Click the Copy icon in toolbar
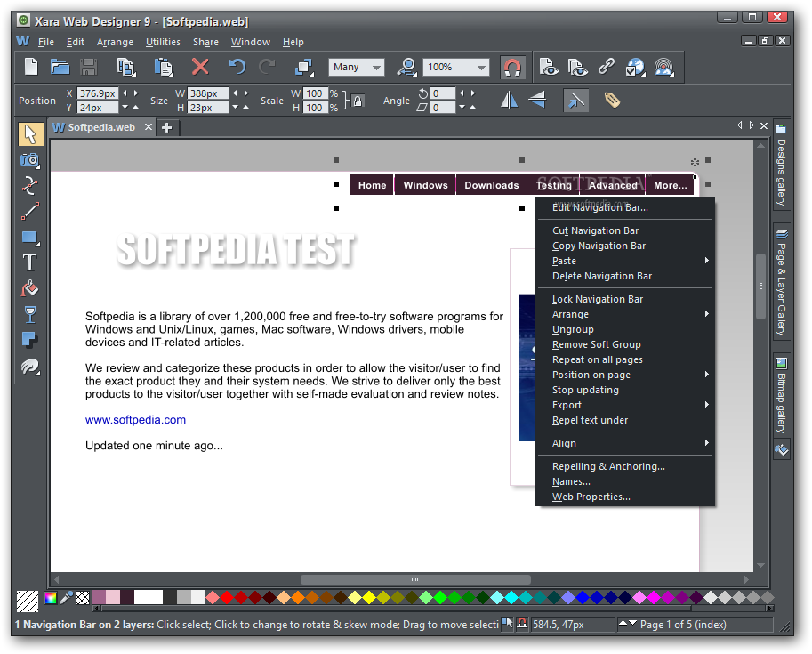This screenshot has height=654, width=812. pyautogui.click(x=125, y=67)
